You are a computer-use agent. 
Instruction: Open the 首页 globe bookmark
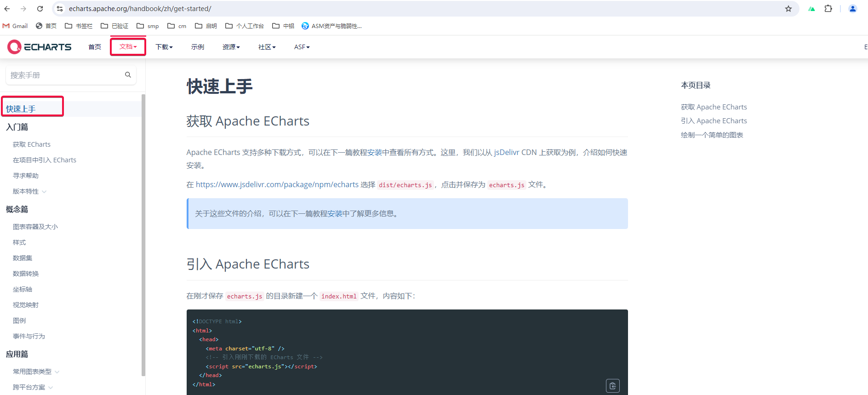click(46, 26)
